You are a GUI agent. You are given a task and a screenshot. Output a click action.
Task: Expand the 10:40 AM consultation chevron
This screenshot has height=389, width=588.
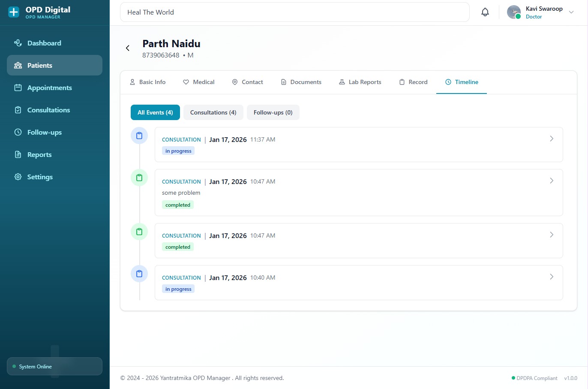[552, 277]
